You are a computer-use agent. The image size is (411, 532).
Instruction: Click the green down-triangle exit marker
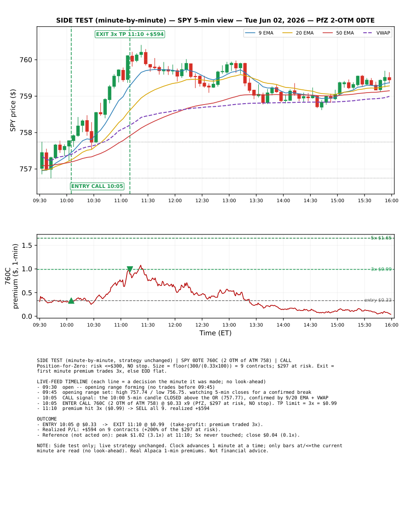(x=129, y=269)
